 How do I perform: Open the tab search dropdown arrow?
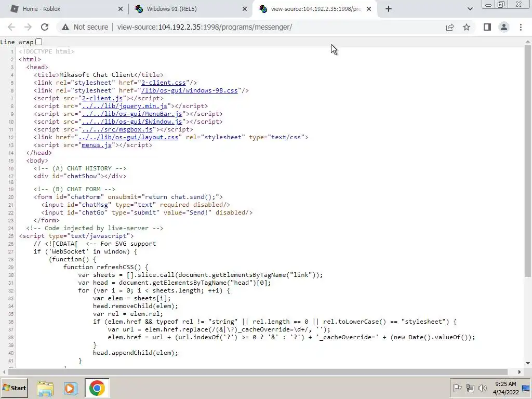pos(470,9)
